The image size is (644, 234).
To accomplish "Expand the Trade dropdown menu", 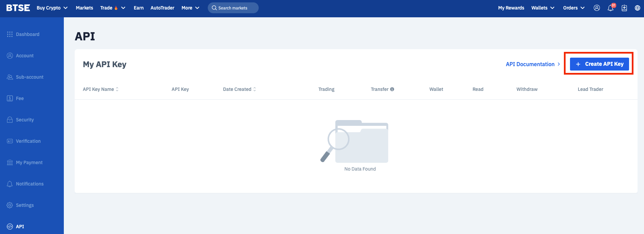I will pyautogui.click(x=113, y=8).
